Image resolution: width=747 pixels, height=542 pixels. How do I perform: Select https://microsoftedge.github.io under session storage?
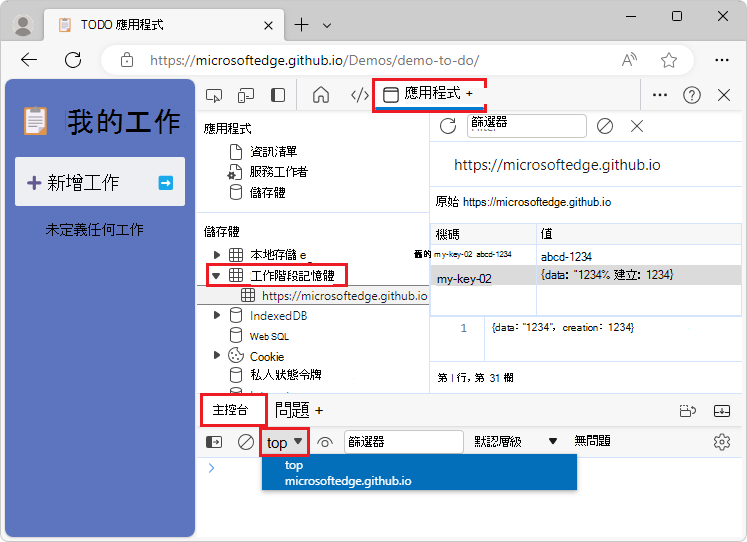344,296
